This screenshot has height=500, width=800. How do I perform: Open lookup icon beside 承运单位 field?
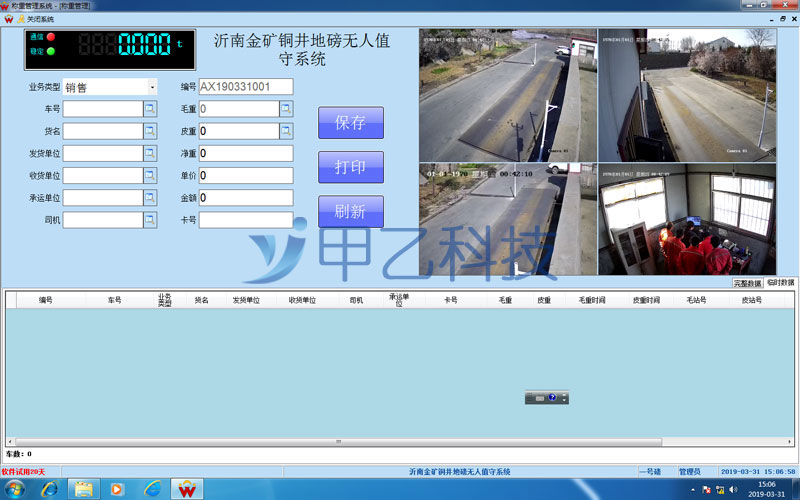pos(150,197)
